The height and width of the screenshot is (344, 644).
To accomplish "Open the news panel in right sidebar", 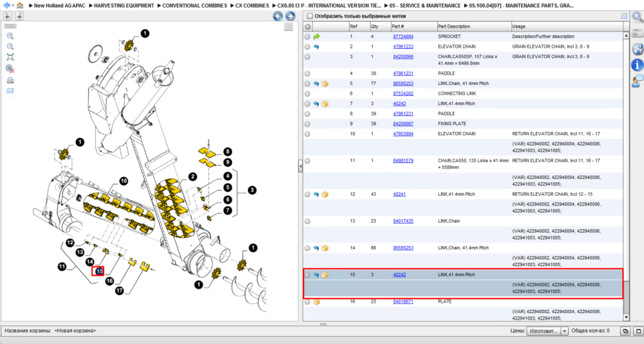I will pos(638,33).
